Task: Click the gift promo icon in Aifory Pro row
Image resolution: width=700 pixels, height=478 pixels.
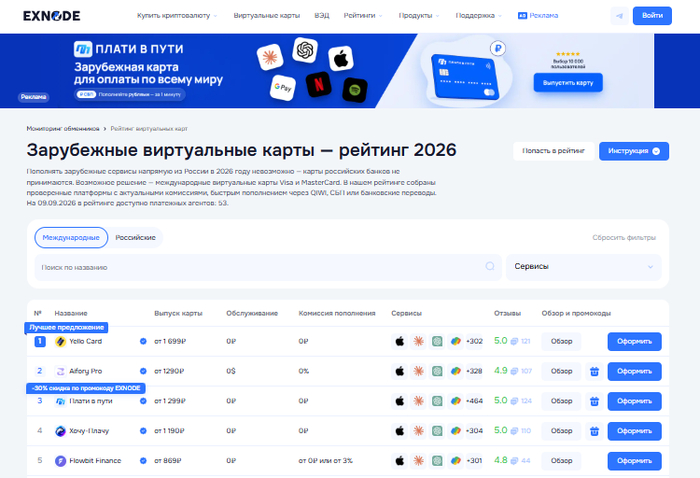Action: point(594,371)
